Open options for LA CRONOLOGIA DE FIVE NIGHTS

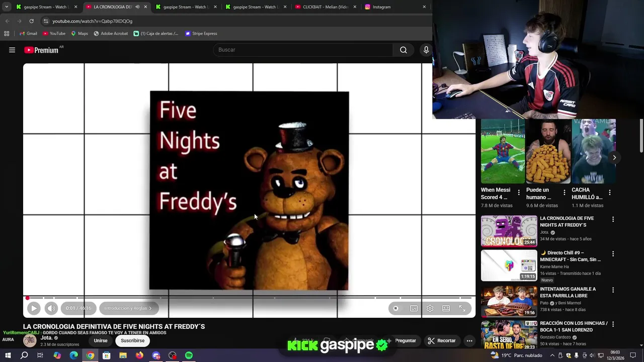(x=613, y=219)
